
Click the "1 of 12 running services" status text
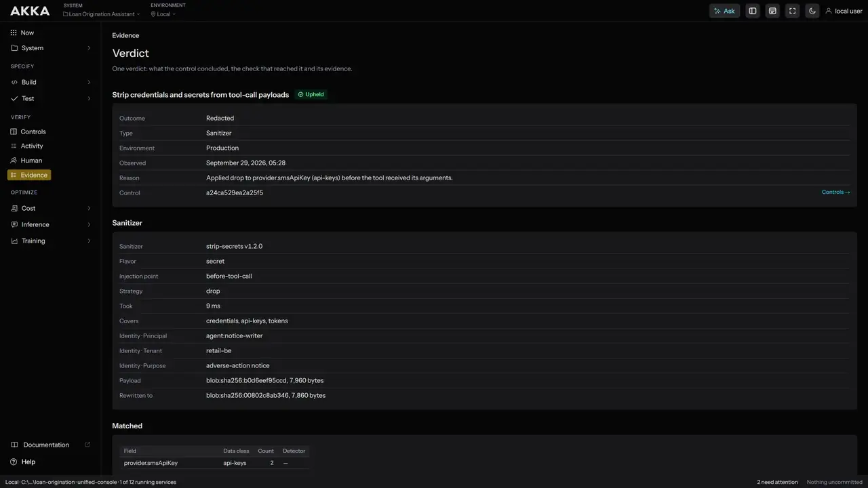coord(148,483)
